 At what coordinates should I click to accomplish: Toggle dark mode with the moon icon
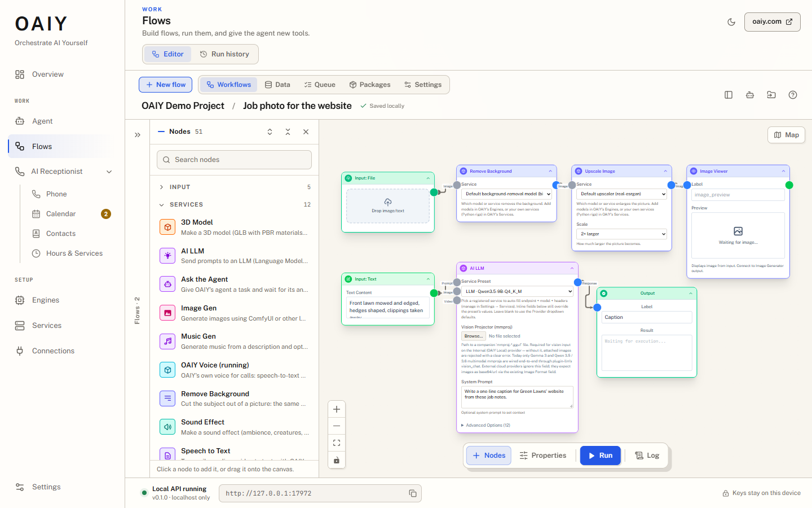pos(731,22)
